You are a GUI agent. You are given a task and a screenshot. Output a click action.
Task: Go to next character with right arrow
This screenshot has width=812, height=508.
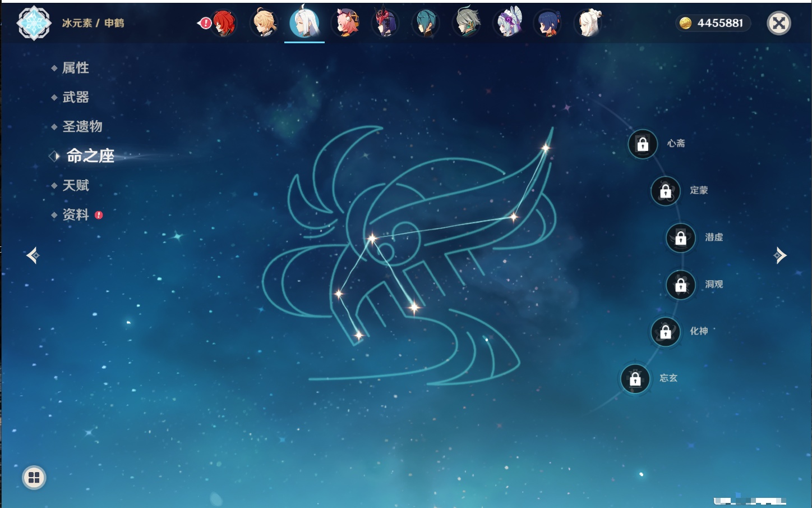tap(779, 256)
